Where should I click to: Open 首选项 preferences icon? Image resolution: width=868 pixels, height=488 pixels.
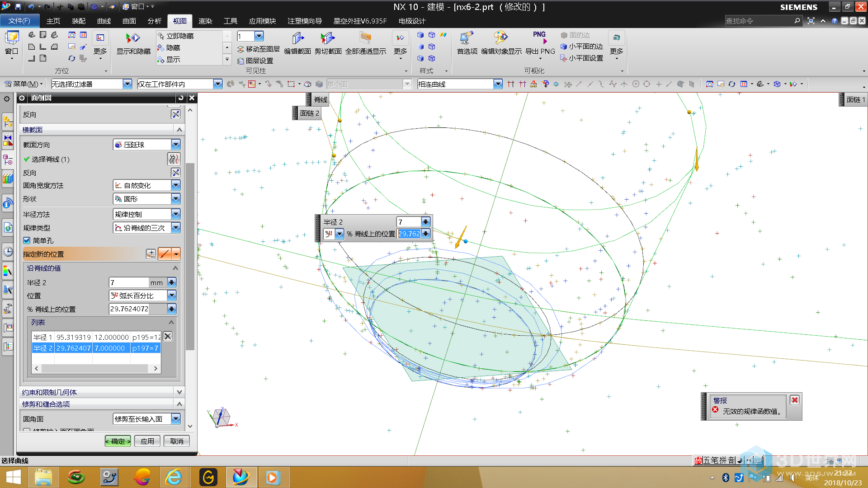pos(467,43)
